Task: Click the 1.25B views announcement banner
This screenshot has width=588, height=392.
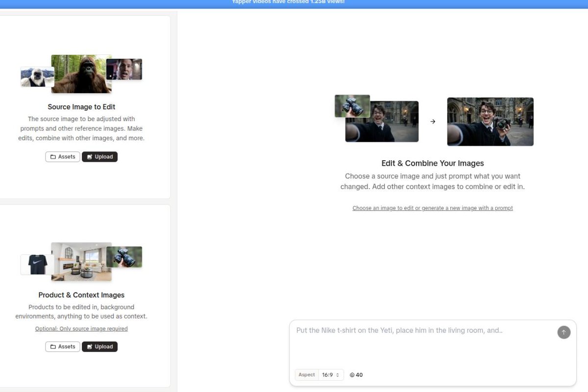Action: (x=294, y=2)
